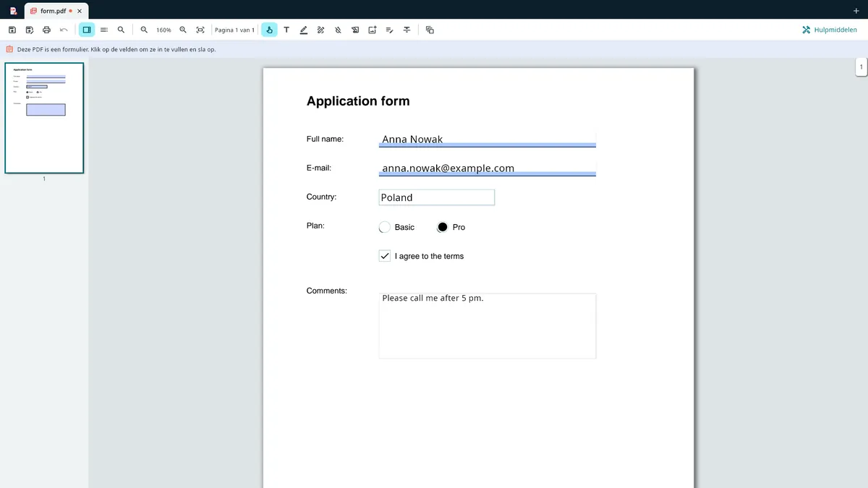
Task: Select the underline highlighter pen tool
Action: coord(304,30)
